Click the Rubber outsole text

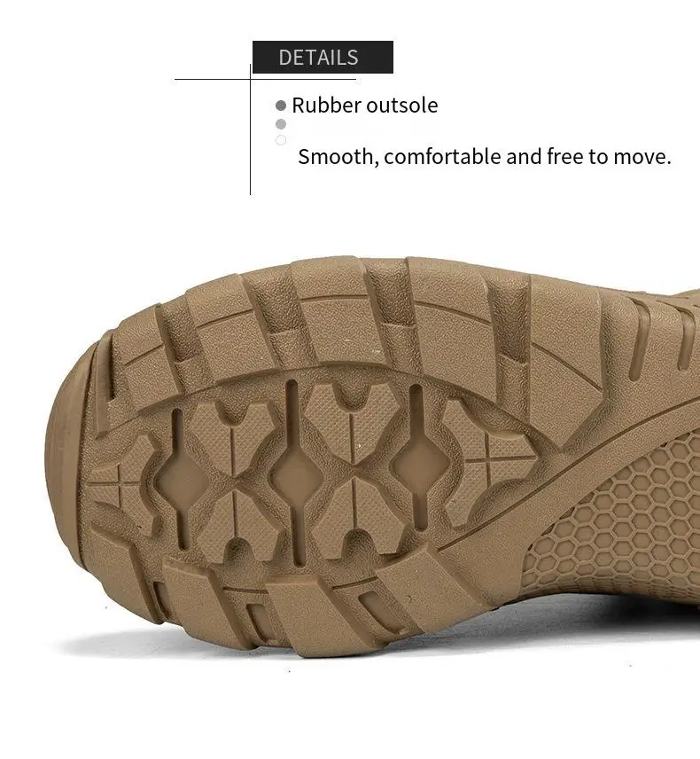pos(365,105)
